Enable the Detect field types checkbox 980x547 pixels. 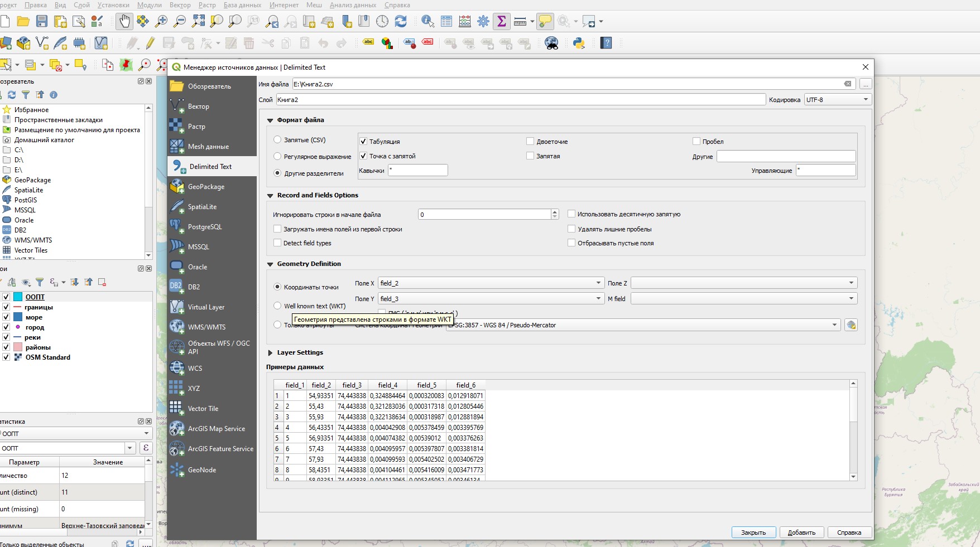coord(277,243)
